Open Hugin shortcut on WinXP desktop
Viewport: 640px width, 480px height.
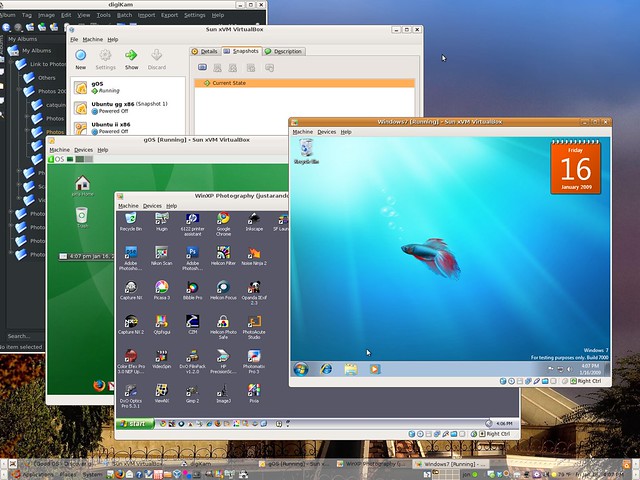pos(162,222)
